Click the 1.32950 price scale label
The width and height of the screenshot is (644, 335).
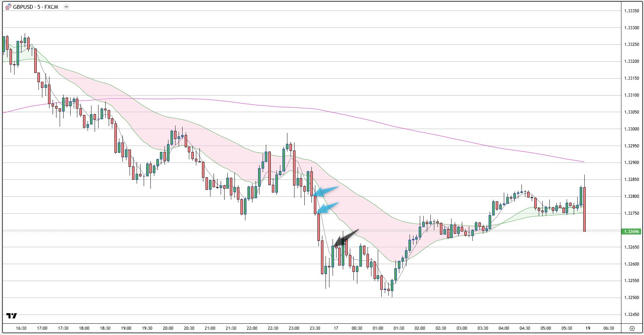pos(632,146)
